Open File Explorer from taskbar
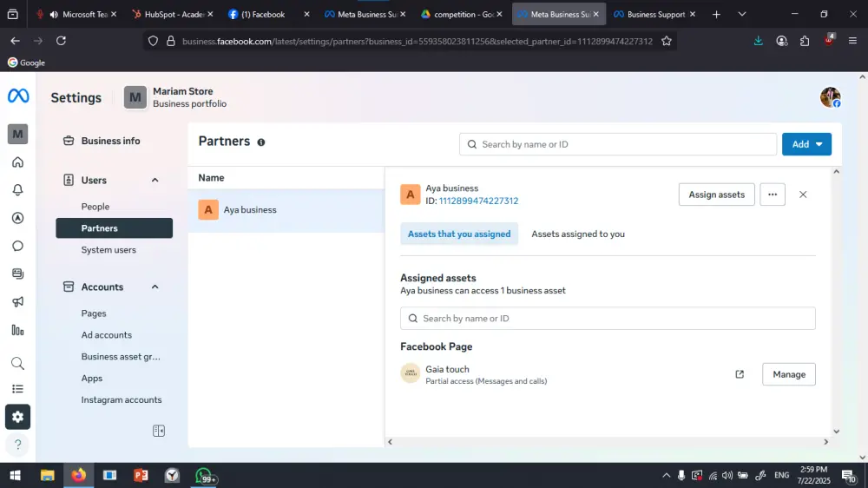 [47, 475]
